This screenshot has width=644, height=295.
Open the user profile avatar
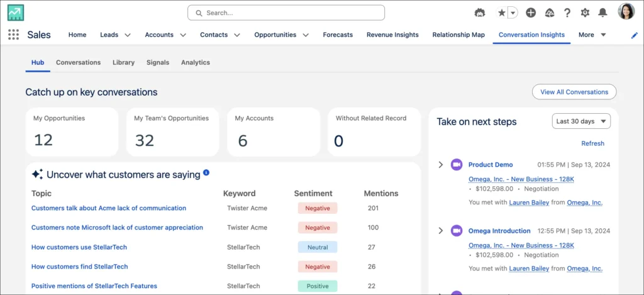(626, 11)
